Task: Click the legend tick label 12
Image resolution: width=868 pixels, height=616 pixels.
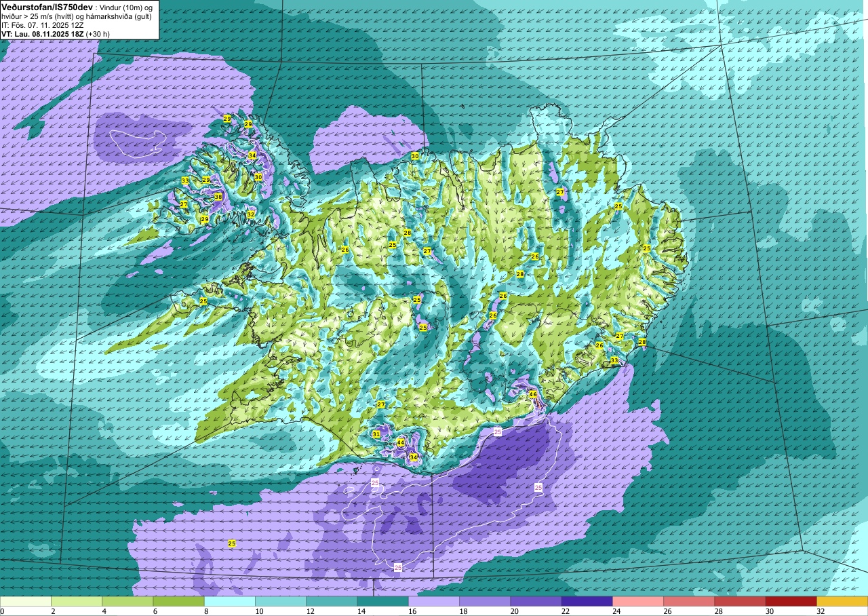Action: pos(310,611)
